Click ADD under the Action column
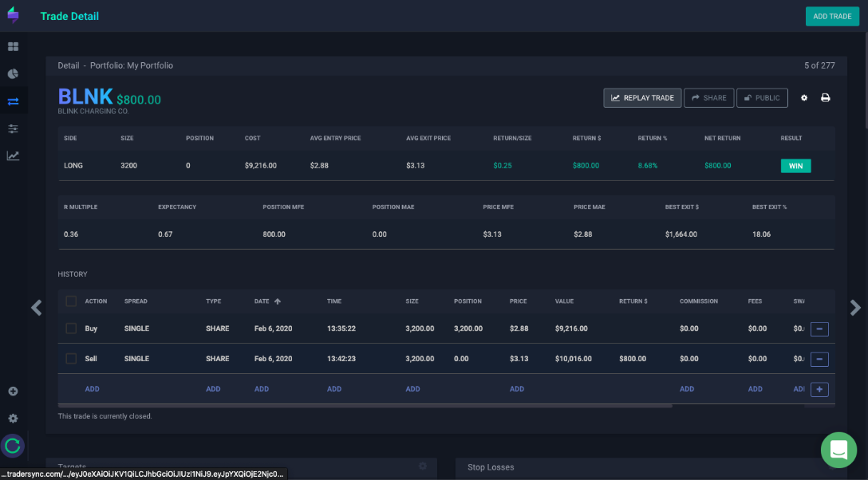Viewport: 868px width, 480px height. [x=92, y=389]
